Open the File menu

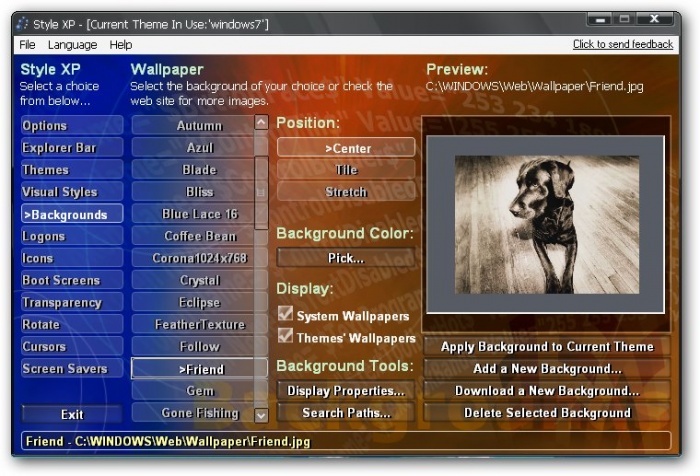click(27, 45)
